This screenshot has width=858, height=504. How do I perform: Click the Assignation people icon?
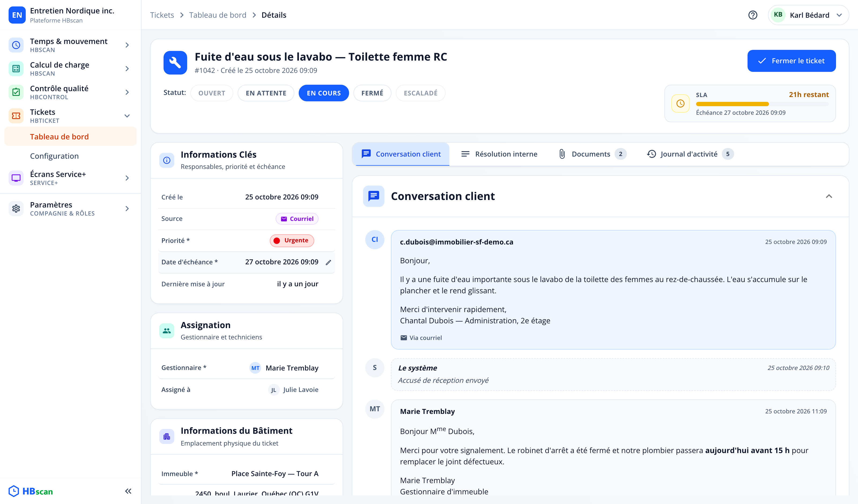pyautogui.click(x=167, y=331)
